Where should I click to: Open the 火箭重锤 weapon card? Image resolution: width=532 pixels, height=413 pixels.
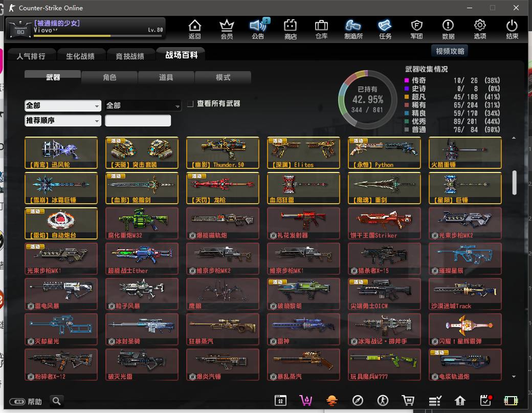pos(465,153)
